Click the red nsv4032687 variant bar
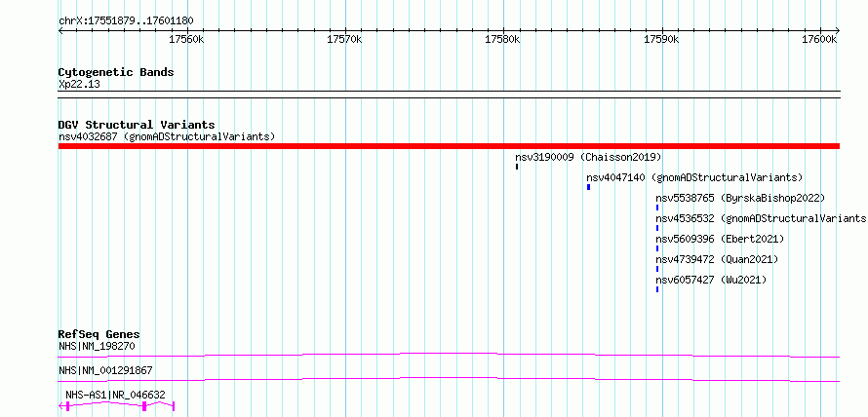The image size is (868, 417). 449,146
